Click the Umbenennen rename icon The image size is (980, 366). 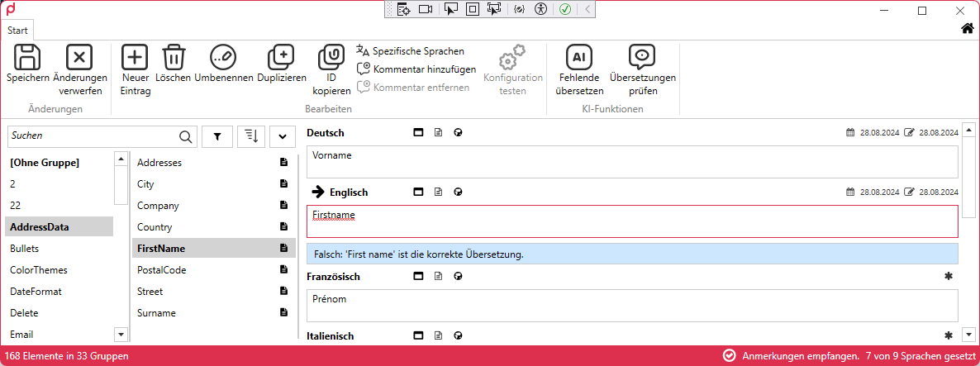pyautogui.click(x=223, y=58)
